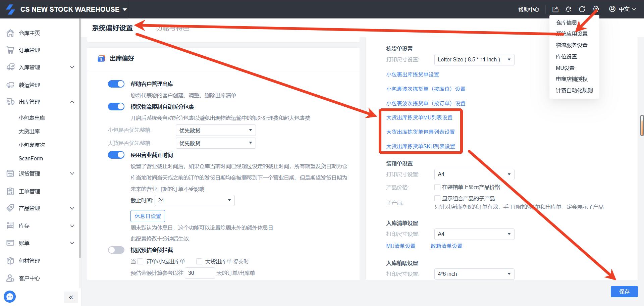Select 库位设置 from settings menu
644x306 pixels.
(566, 56)
